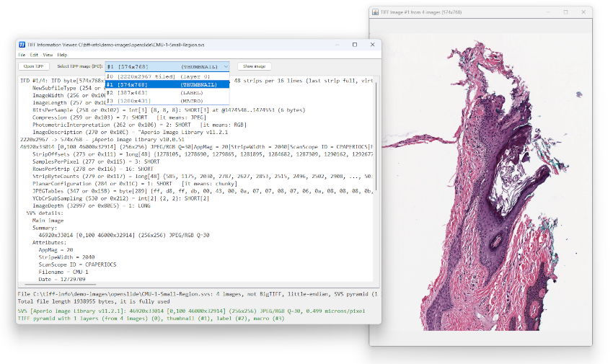Select IFD #0 [2220x2967 tiled] layer 0

[x=167, y=76]
